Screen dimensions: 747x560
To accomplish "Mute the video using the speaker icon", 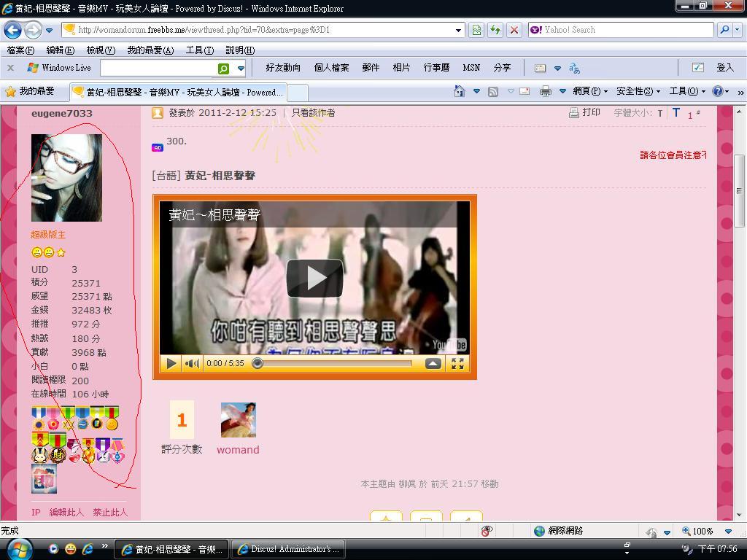I will point(192,364).
